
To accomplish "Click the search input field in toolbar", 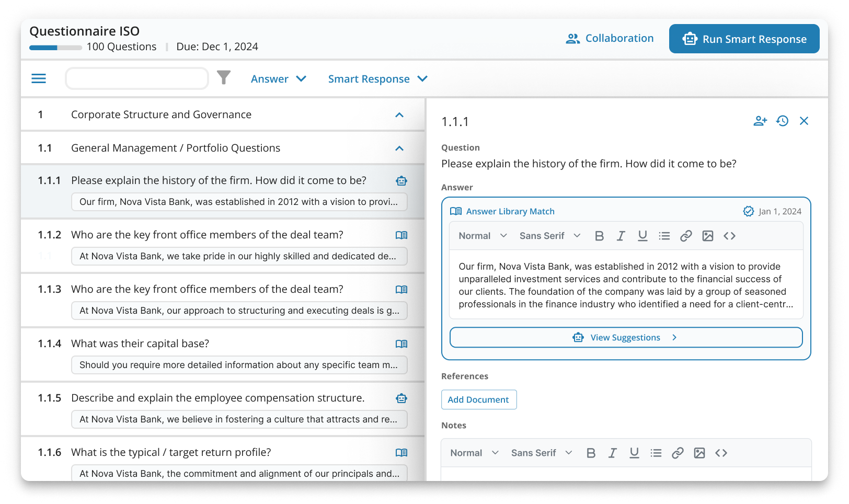I will coord(137,78).
